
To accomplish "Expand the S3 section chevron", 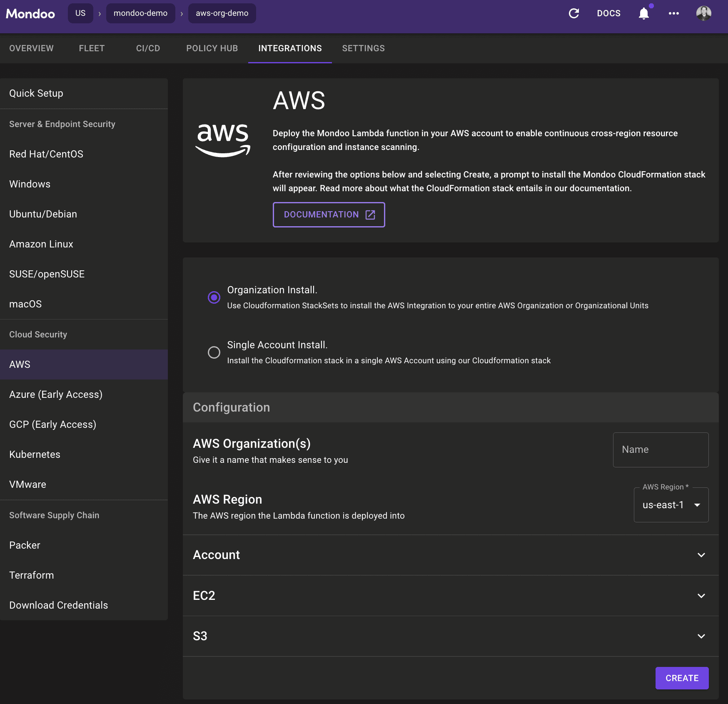I will click(702, 636).
